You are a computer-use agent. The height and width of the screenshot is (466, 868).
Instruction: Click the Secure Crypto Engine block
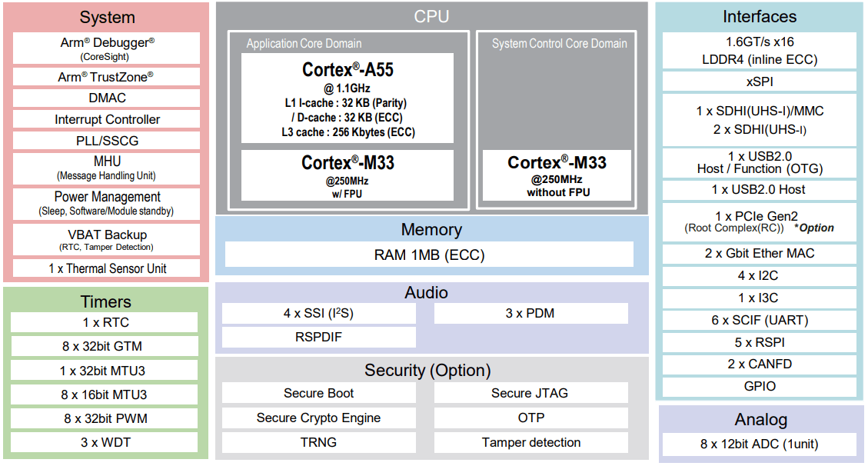coord(318,418)
